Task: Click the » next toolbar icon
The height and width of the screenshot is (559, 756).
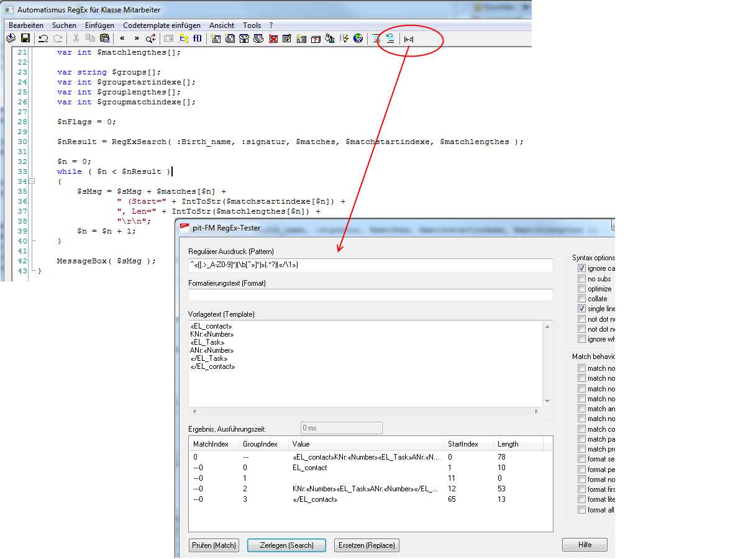Action: click(x=137, y=38)
